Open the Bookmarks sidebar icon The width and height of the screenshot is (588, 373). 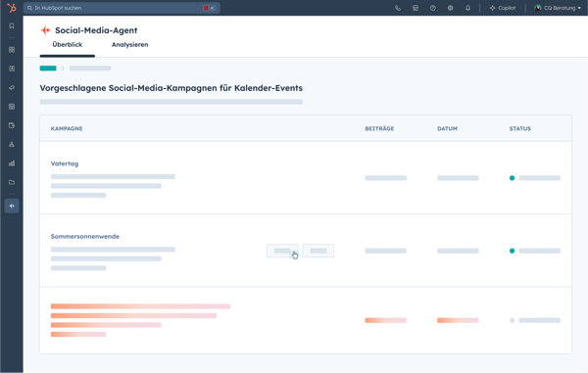click(12, 25)
